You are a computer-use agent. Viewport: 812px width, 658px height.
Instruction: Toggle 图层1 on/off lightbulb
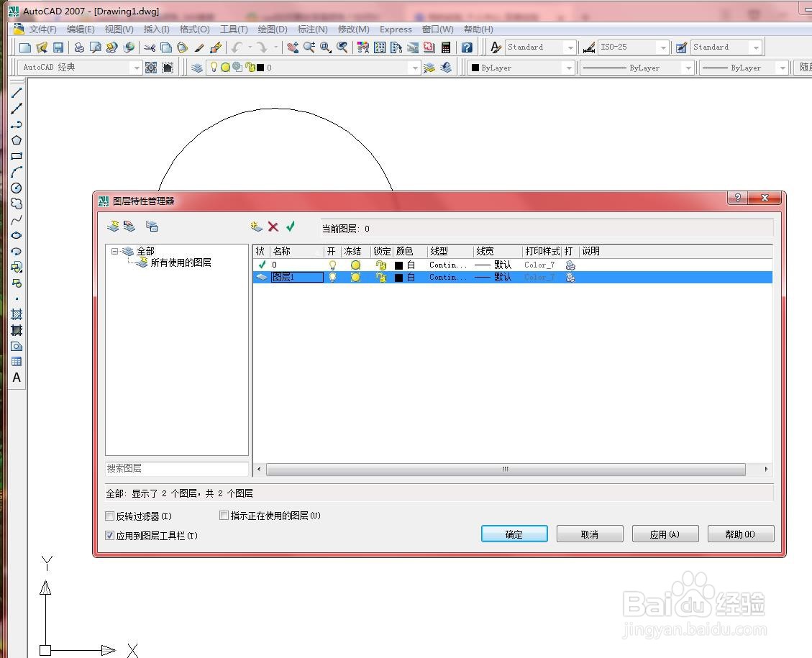[x=332, y=278]
